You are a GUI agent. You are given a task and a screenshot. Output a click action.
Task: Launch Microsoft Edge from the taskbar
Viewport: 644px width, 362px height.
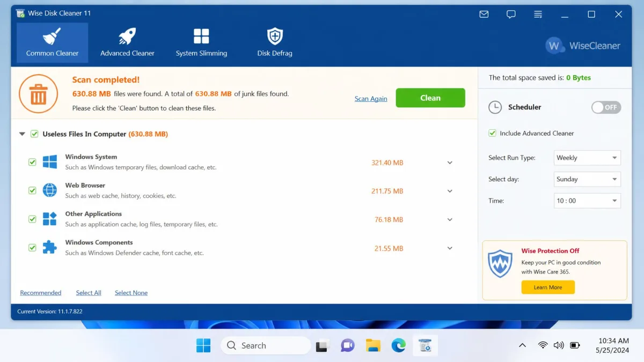(x=399, y=346)
